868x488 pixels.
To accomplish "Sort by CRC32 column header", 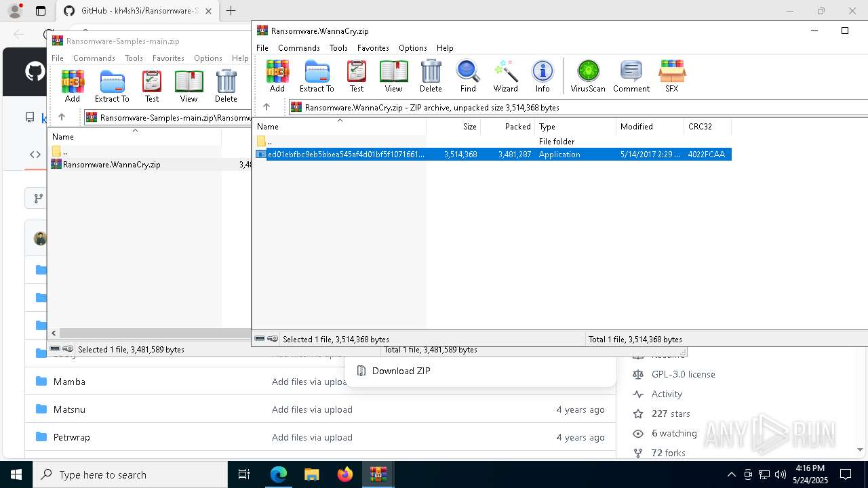I will [x=708, y=126].
